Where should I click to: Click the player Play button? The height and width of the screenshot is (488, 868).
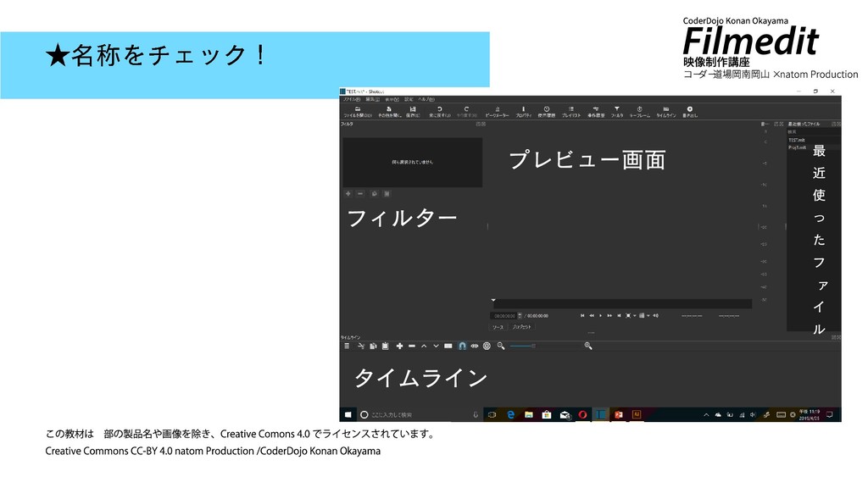[601, 315]
